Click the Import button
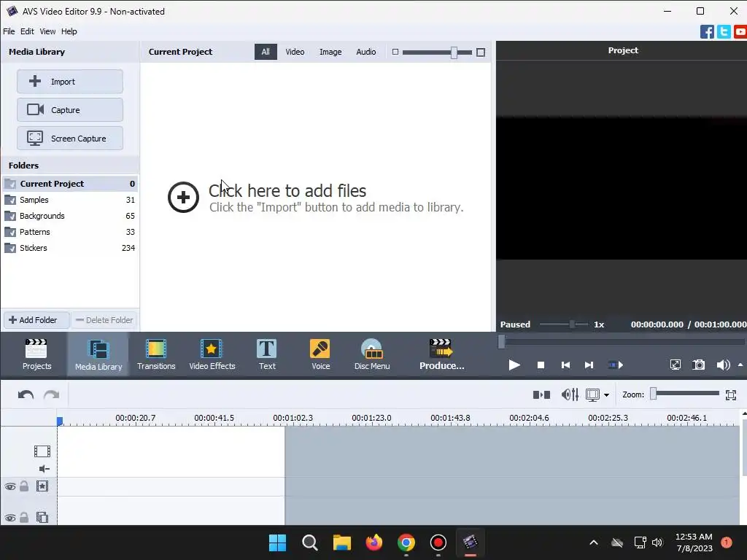The width and height of the screenshot is (747, 560). 70,82
